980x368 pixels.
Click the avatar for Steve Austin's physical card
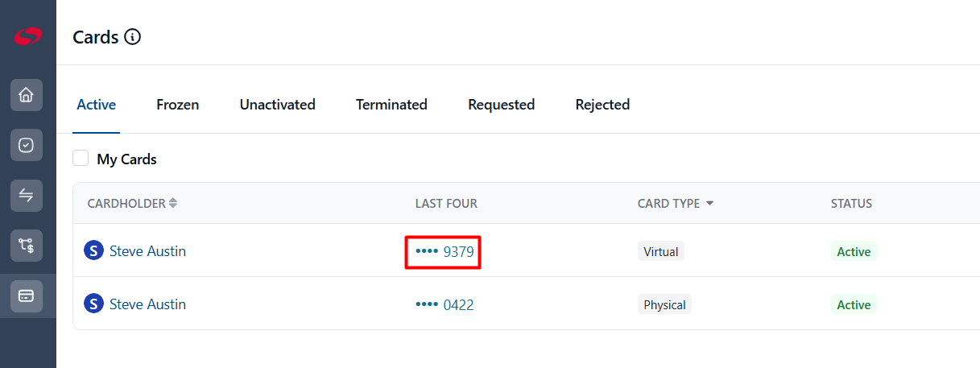tap(94, 304)
